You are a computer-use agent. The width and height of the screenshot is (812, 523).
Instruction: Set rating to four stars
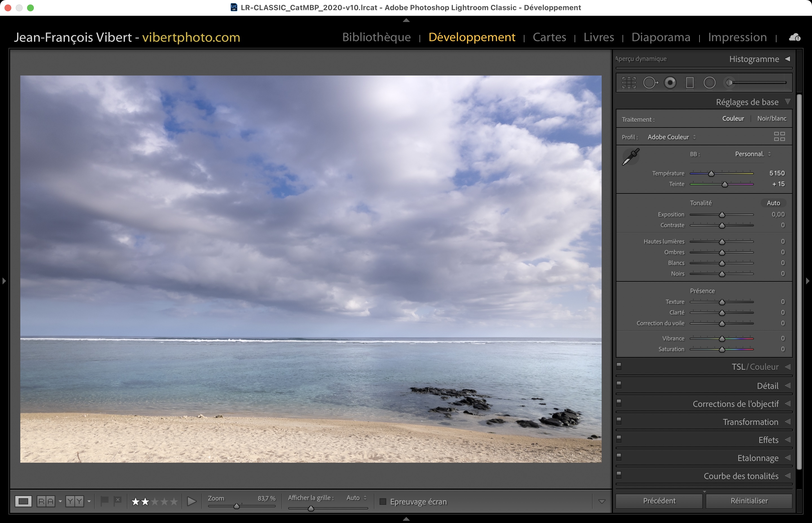coord(164,502)
